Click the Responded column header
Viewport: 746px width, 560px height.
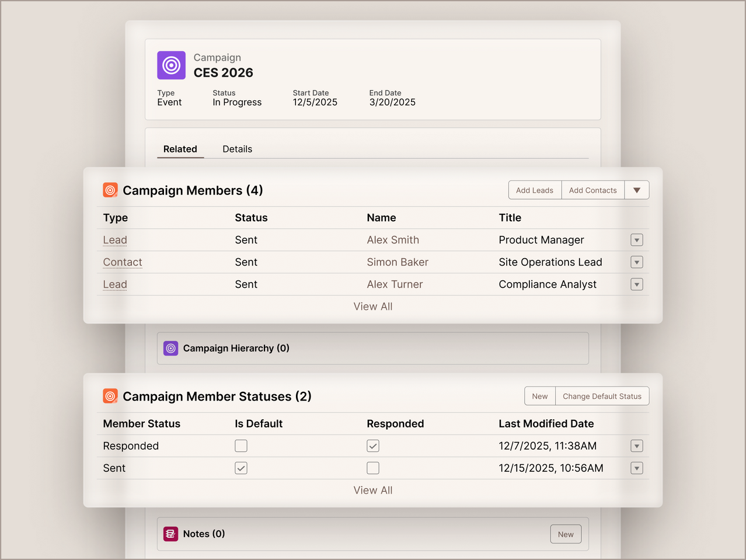(395, 424)
